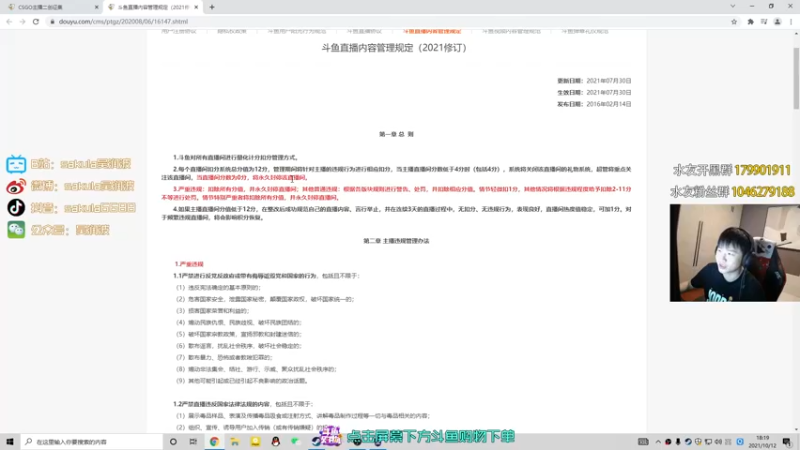This screenshot has width=800, height=450.
Task: Click the page title 斗鱼直播内容管理规定（2021修订）
Action: coord(394,48)
